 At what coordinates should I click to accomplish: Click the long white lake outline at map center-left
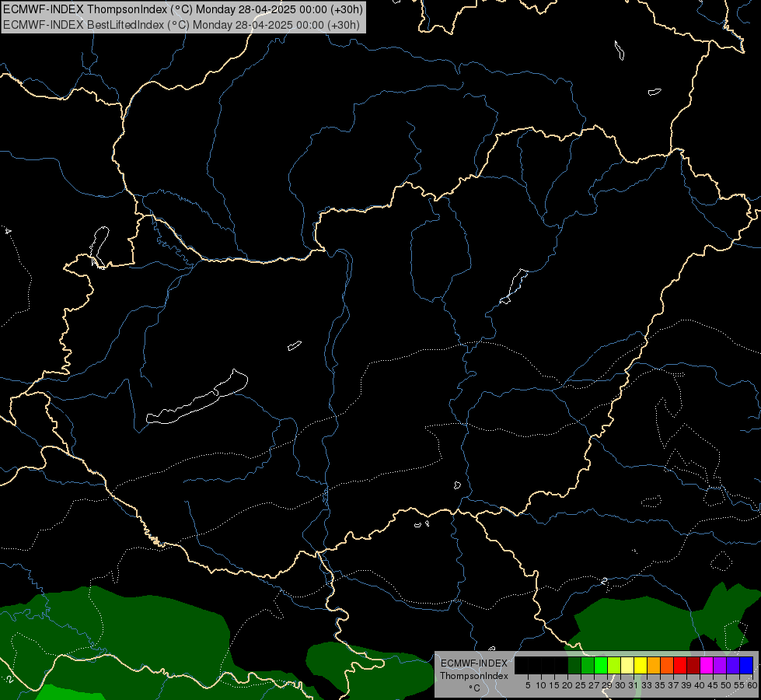197,397
